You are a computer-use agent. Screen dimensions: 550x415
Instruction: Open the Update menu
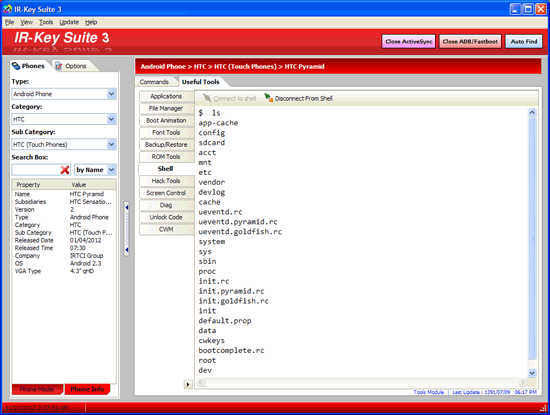coord(69,22)
